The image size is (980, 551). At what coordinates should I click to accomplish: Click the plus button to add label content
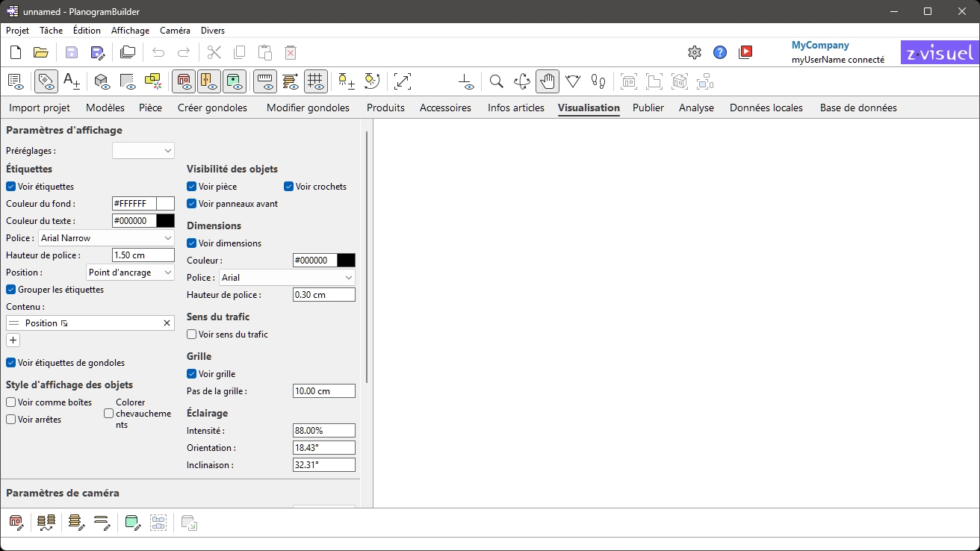pos(13,340)
